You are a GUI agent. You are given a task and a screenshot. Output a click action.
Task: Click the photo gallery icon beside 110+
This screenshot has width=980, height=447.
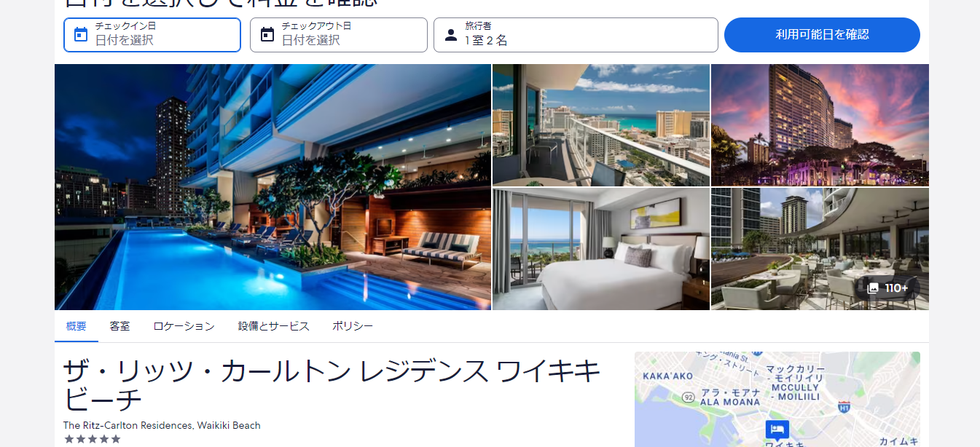(873, 288)
